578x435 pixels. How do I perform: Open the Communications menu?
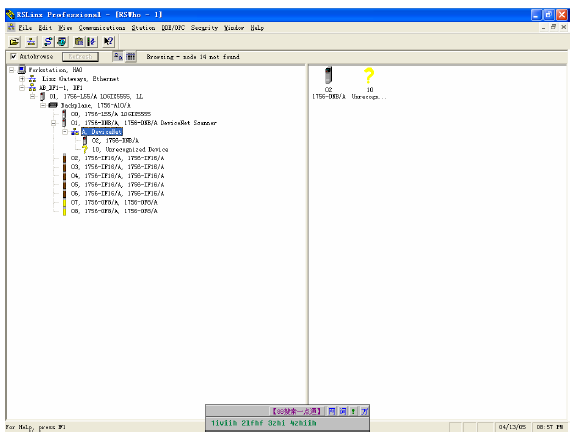(x=102, y=28)
